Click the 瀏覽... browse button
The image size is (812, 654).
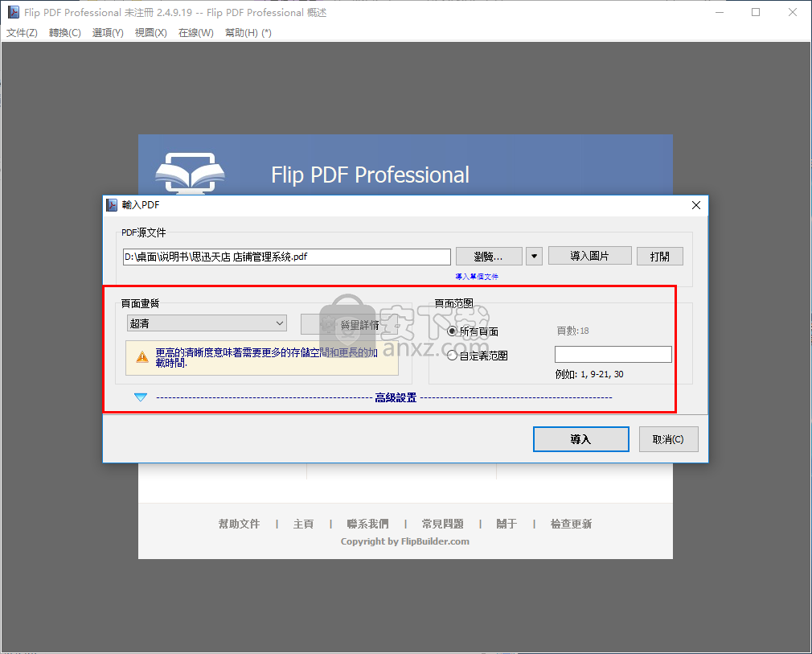489,256
